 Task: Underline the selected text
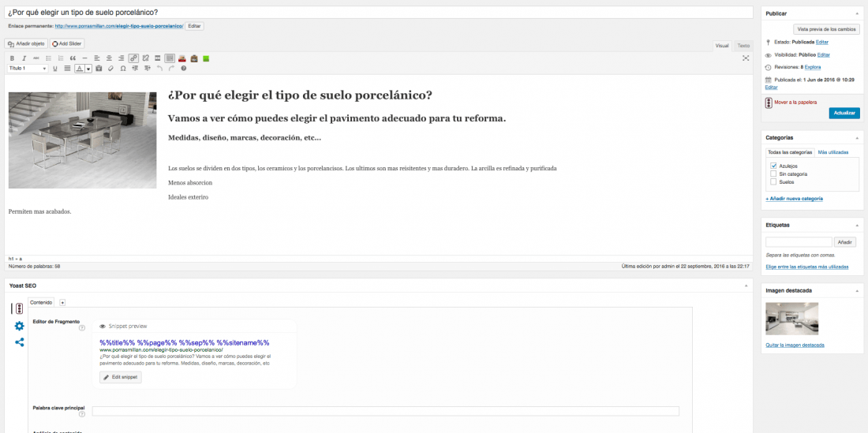pos(54,68)
